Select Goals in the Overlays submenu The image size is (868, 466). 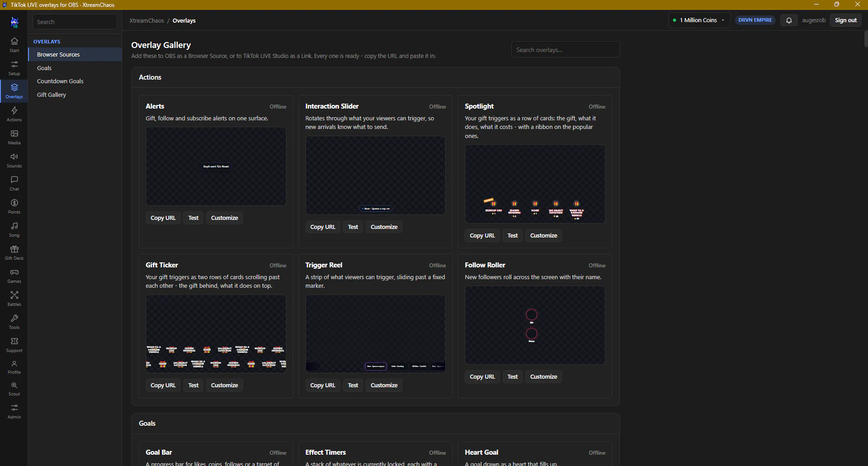tap(75, 68)
